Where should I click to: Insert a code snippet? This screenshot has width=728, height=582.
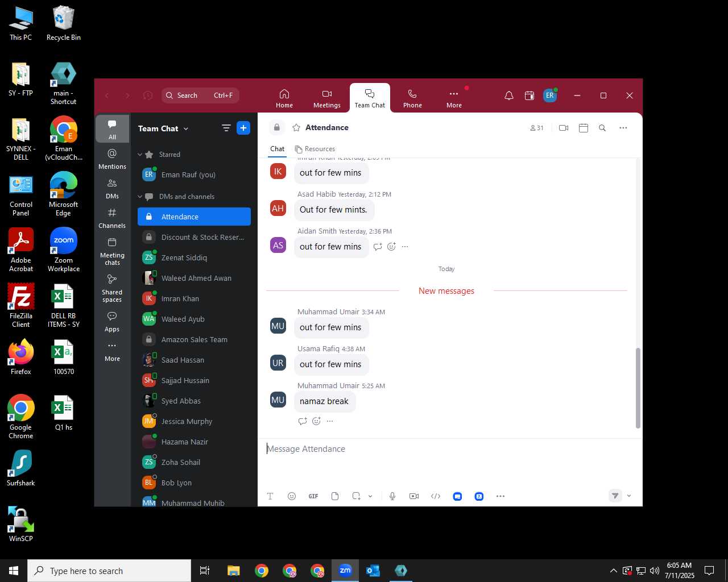click(x=436, y=496)
